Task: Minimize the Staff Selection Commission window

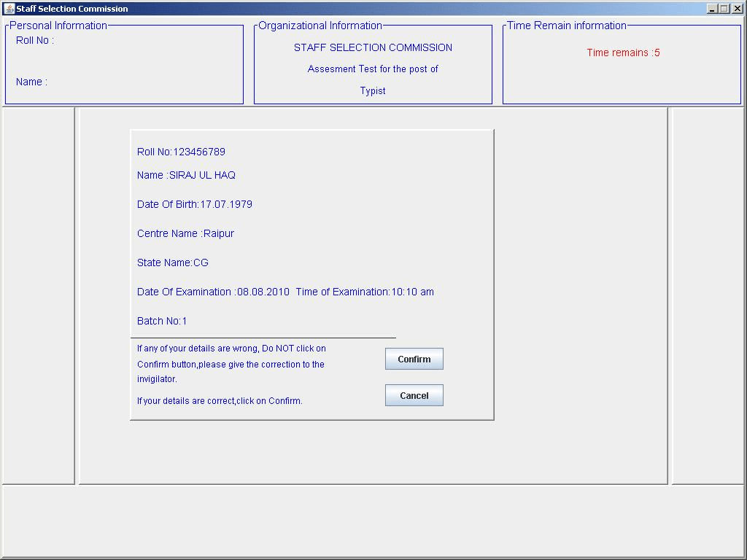Action: (712, 8)
